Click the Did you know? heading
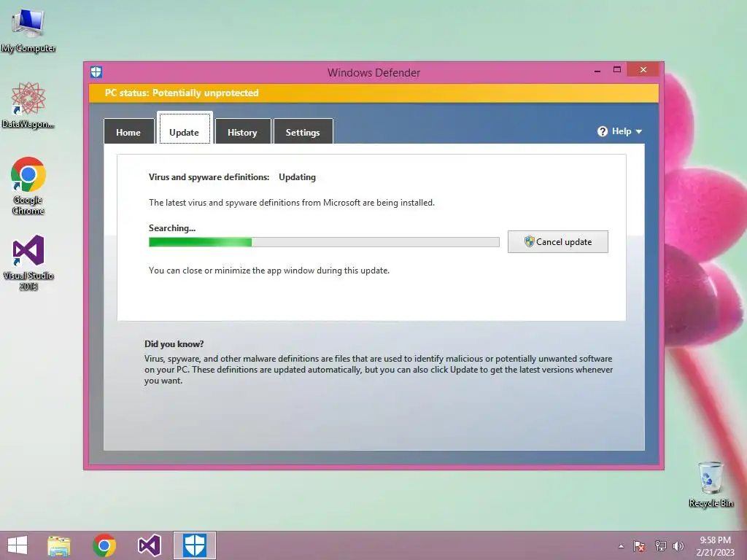Image resolution: width=747 pixels, height=560 pixels. (174, 344)
